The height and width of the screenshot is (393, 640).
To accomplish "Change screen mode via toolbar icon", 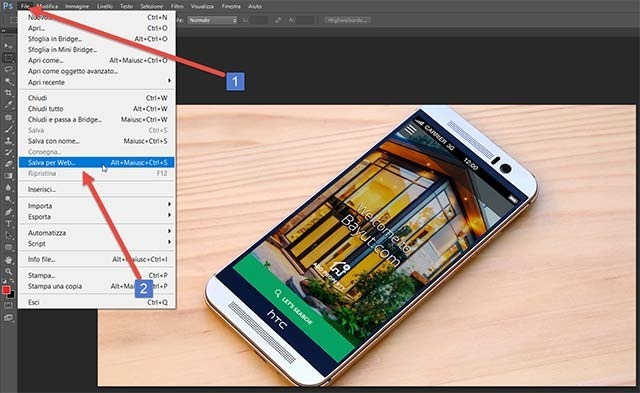I will click(x=8, y=318).
